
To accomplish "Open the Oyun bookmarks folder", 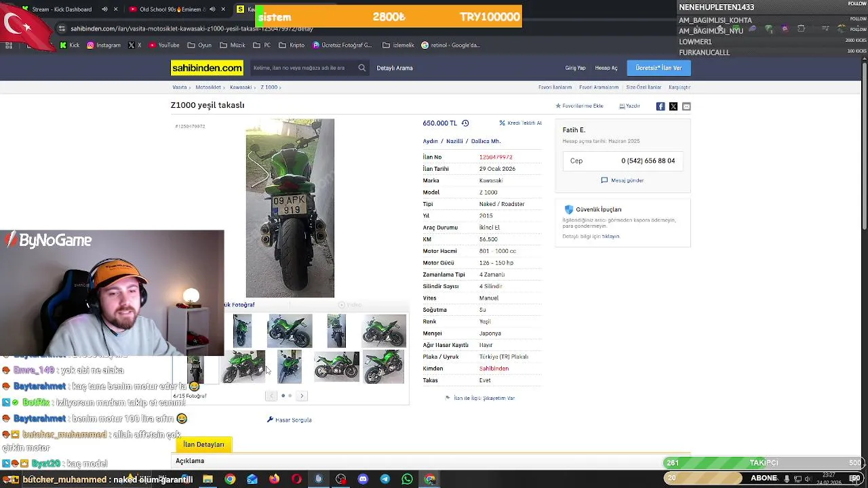I will coord(199,45).
